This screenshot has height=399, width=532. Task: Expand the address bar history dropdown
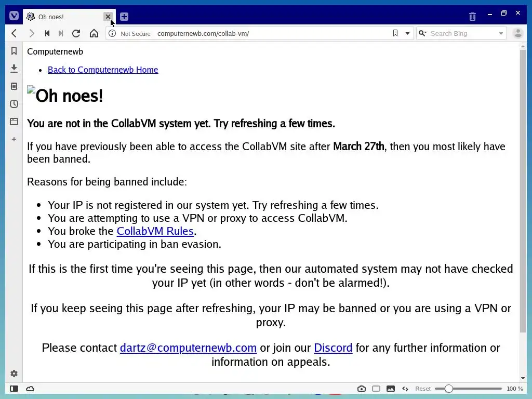pos(407,34)
